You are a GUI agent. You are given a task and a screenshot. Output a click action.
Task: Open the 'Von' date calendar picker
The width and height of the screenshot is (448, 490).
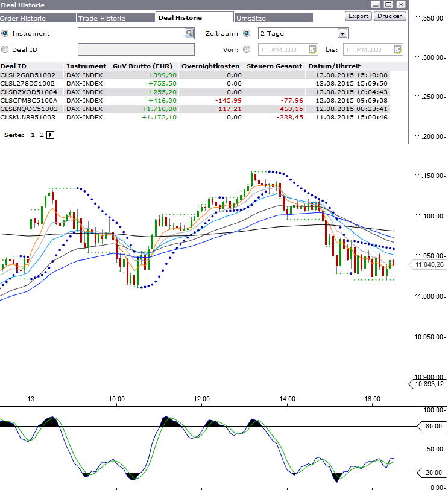(x=313, y=49)
